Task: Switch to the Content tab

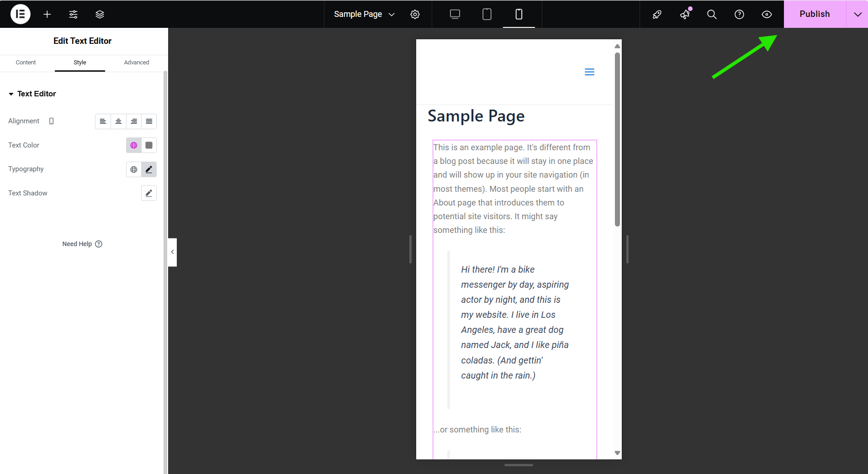Action: coord(26,63)
